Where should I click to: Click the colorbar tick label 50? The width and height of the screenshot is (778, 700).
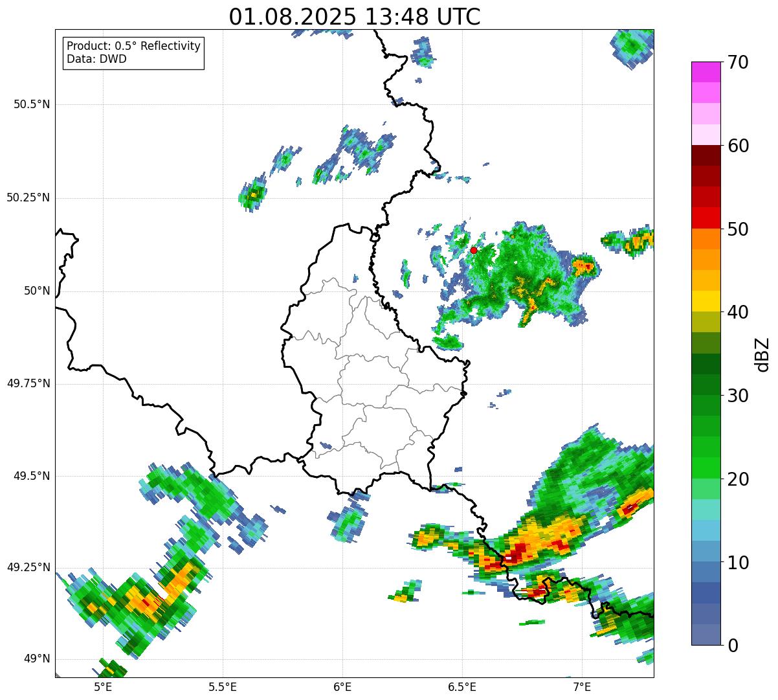tap(738, 229)
